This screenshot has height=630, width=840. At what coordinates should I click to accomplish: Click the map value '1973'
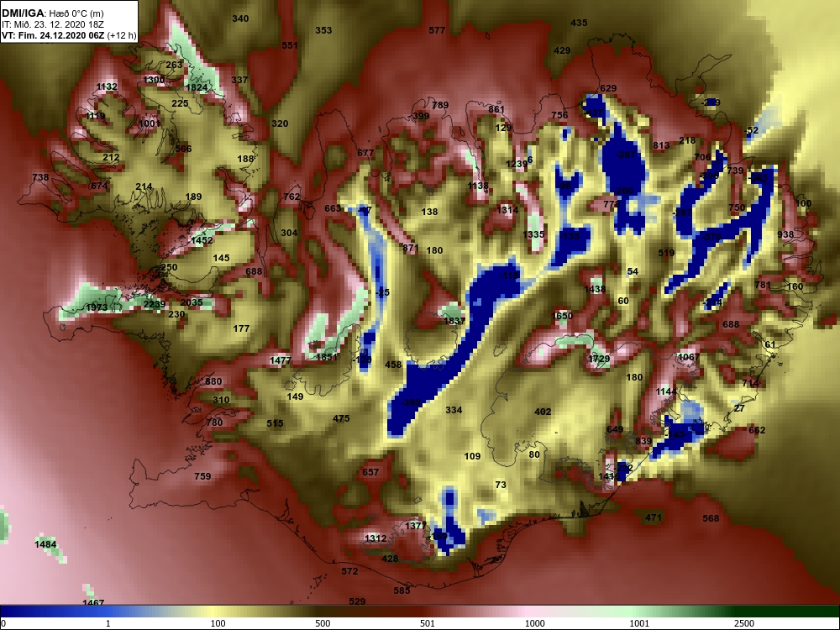pyautogui.click(x=97, y=307)
